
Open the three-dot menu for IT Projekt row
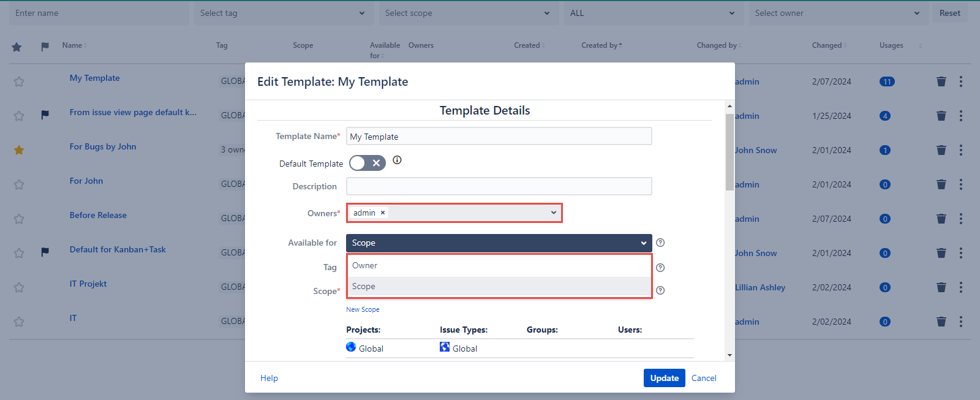click(960, 287)
